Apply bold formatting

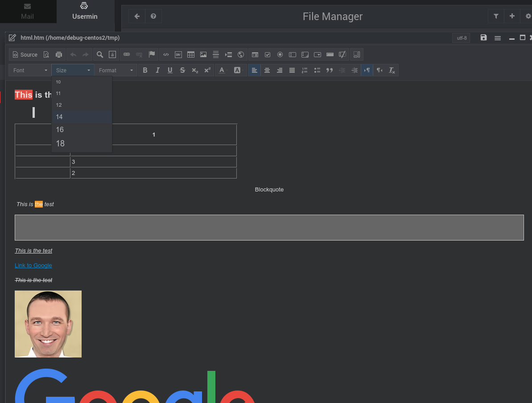(145, 70)
